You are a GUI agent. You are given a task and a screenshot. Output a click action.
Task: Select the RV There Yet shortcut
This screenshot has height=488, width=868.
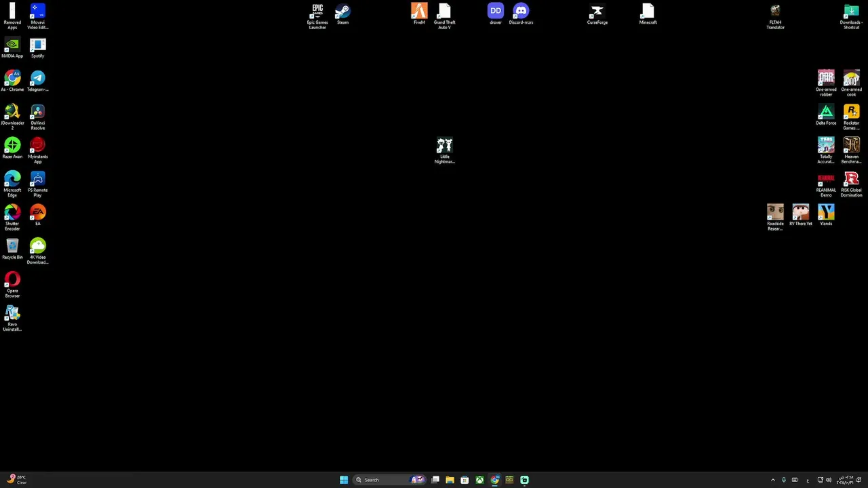(x=800, y=216)
